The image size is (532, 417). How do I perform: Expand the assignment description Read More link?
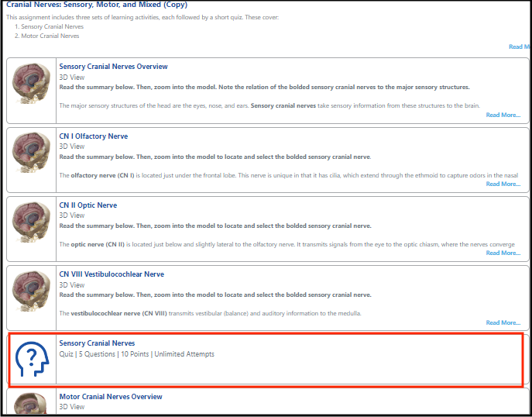pyautogui.click(x=519, y=47)
